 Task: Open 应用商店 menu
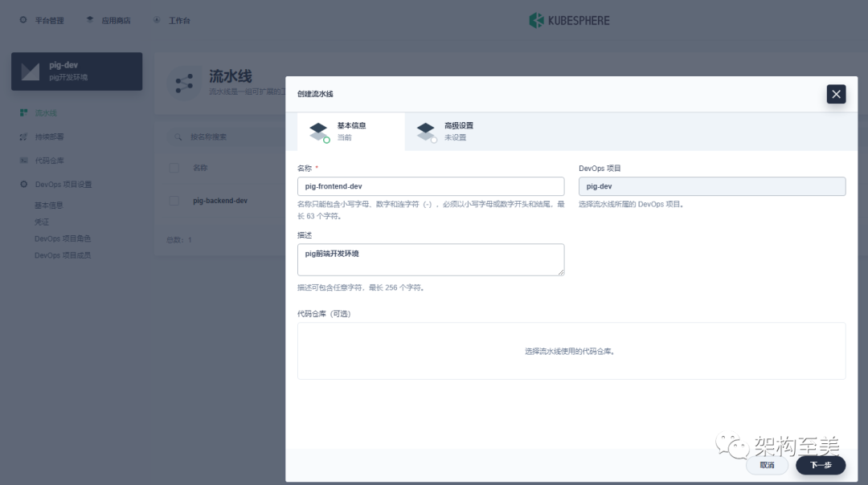point(116,20)
